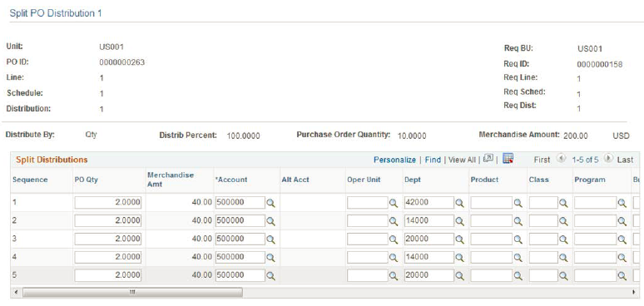The image size is (644, 306).
Task: Sort by Account column header
Action: pos(231,180)
